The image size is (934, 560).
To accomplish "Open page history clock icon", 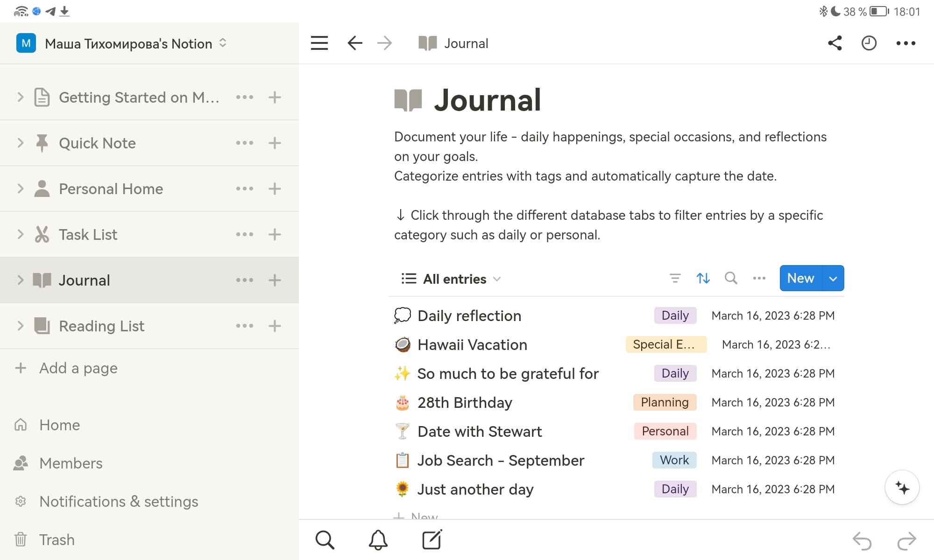I will (x=869, y=43).
